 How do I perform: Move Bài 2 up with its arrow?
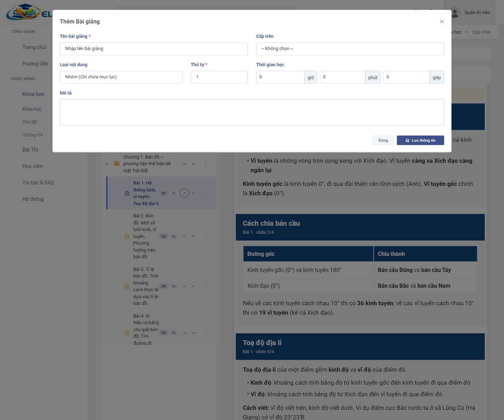184,236
